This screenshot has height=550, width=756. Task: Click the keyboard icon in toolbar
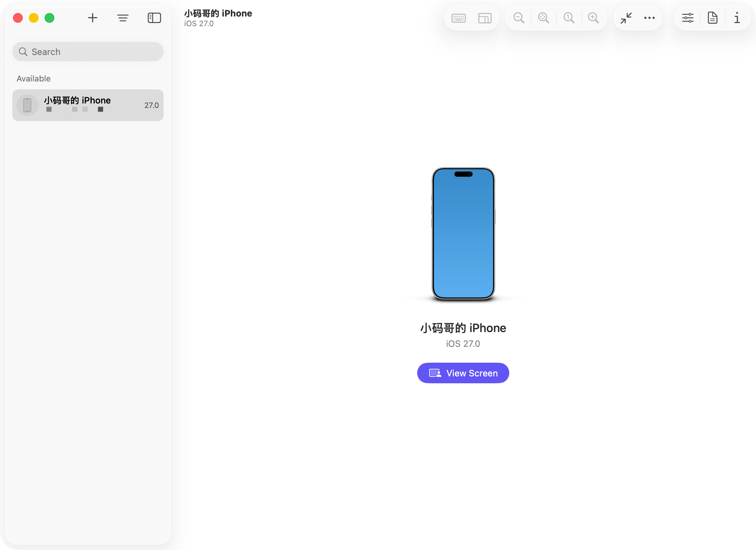459,18
